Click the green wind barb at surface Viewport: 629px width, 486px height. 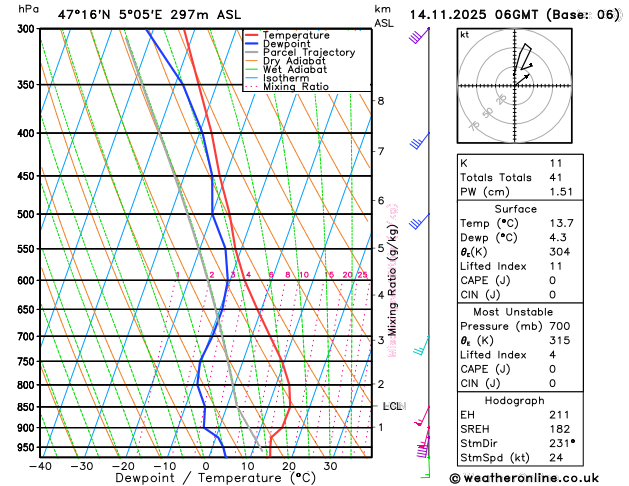(426, 467)
